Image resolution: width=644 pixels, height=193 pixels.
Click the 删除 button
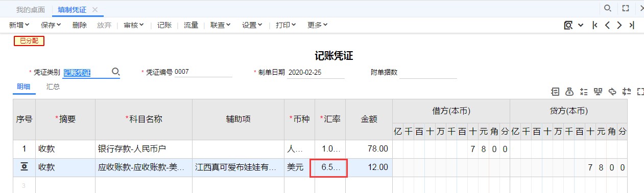(80, 25)
